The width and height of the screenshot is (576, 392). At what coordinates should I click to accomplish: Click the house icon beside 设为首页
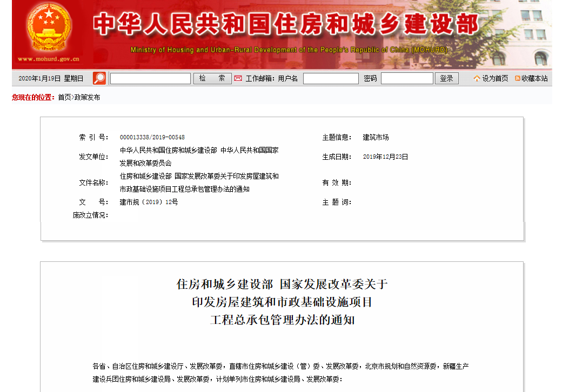pyautogui.click(x=477, y=78)
